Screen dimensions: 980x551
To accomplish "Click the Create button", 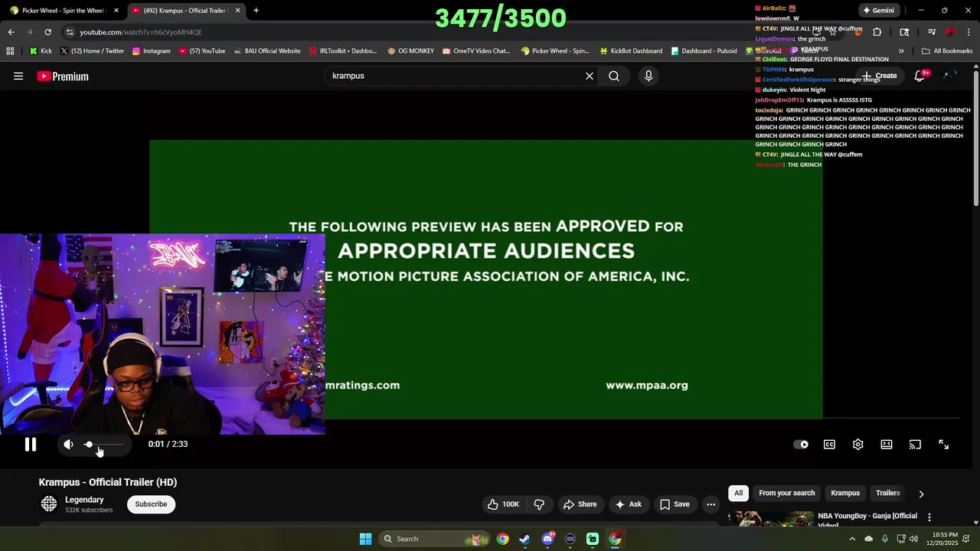I will 879,76.
